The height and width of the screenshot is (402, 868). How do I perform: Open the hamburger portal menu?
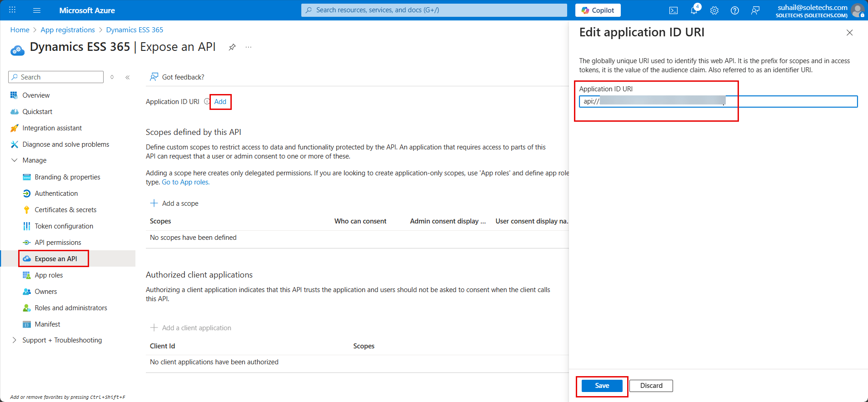click(37, 10)
